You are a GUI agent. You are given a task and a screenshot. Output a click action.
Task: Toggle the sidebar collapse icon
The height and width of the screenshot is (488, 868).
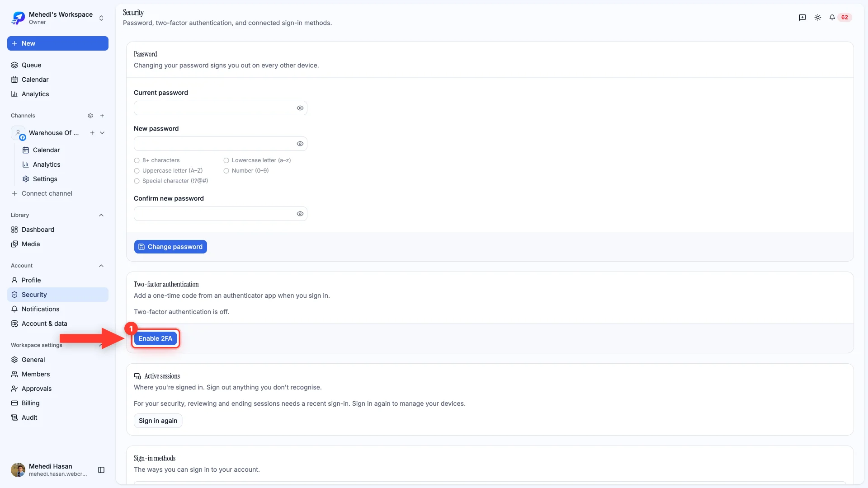click(101, 470)
